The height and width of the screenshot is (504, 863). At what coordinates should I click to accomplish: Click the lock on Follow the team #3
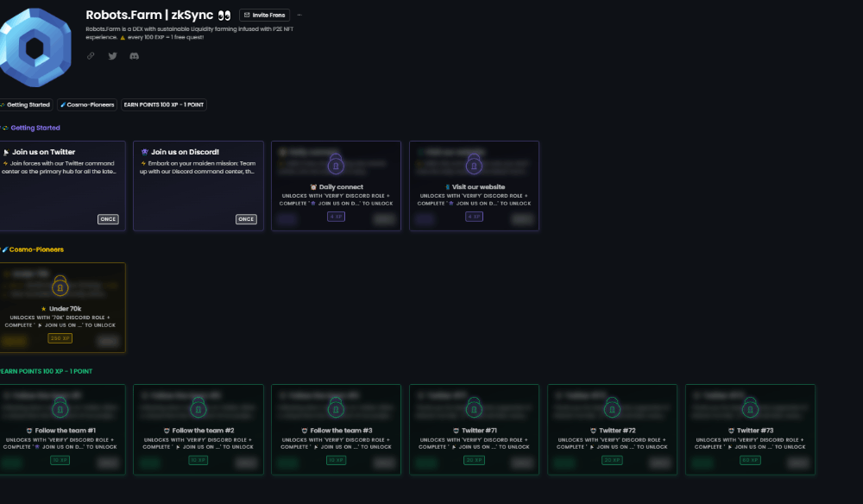[336, 407]
